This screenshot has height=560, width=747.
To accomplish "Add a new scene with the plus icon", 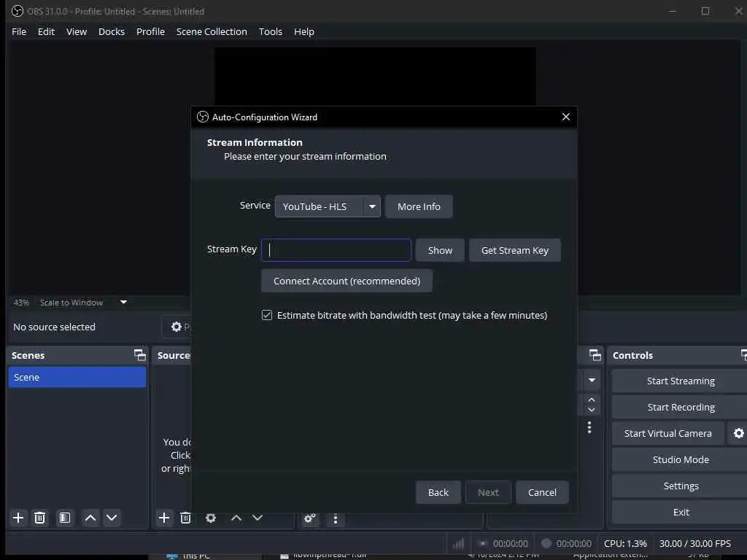I will (18, 518).
